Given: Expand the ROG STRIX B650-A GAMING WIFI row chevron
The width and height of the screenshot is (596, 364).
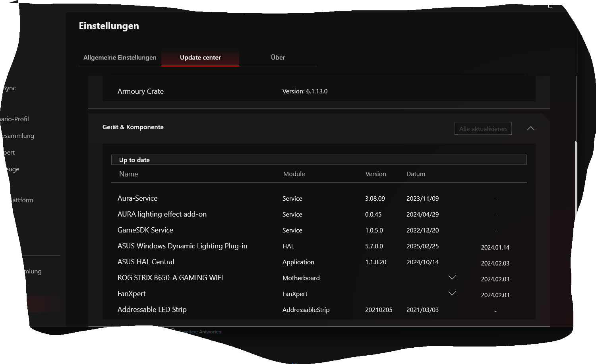Looking at the screenshot, I should (452, 277).
